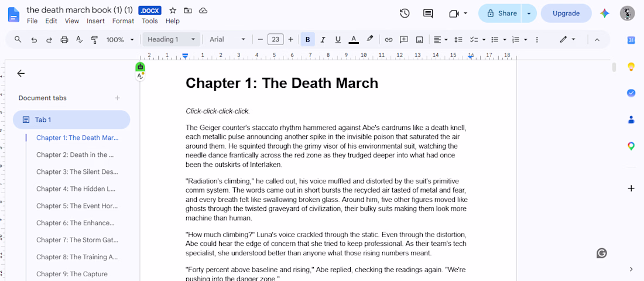The width and height of the screenshot is (644, 281).
Task: Redo the last action
Action: 49,40
